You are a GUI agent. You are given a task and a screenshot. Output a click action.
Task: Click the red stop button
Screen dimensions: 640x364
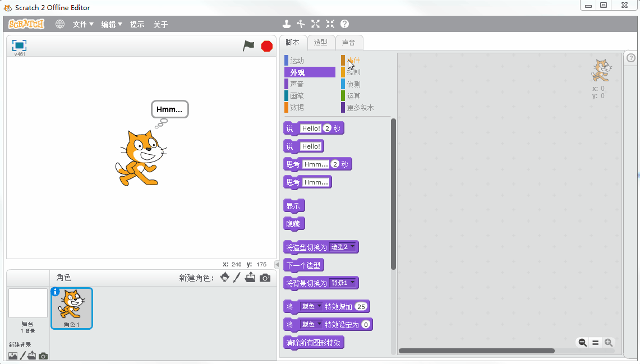267,46
